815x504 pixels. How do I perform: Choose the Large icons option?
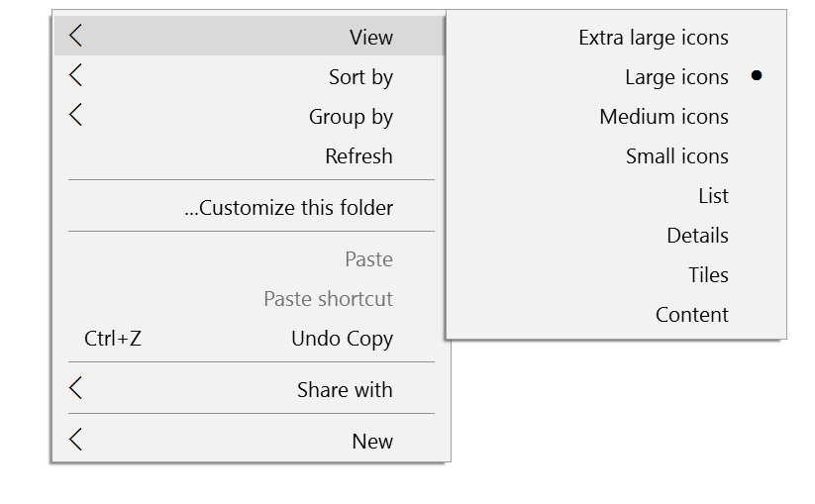point(676,77)
